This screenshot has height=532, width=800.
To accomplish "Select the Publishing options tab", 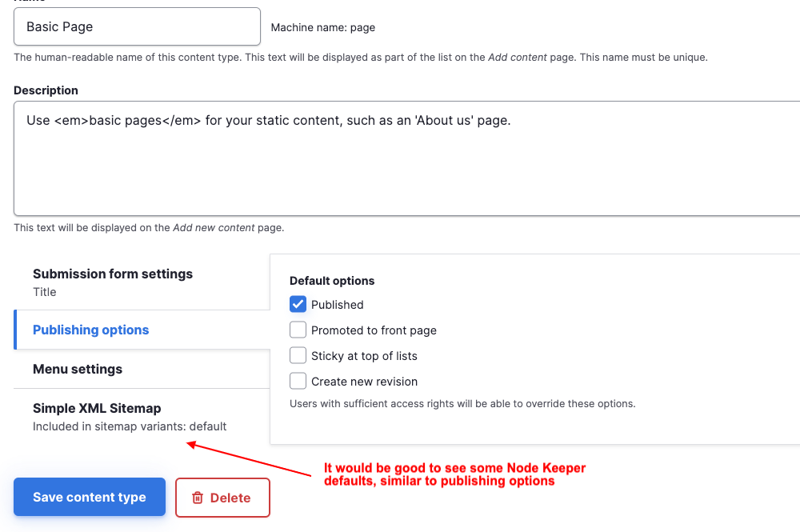I will pyautogui.click(x=91, y=330).
